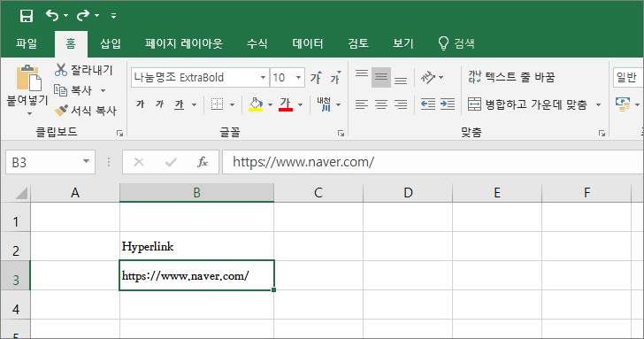Decrease font size with smaller 가 icon

click(336, 77)
